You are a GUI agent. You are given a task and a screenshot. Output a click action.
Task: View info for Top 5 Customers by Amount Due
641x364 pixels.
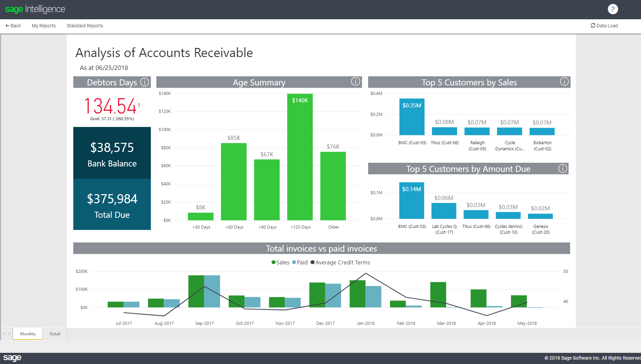(562, 168)
